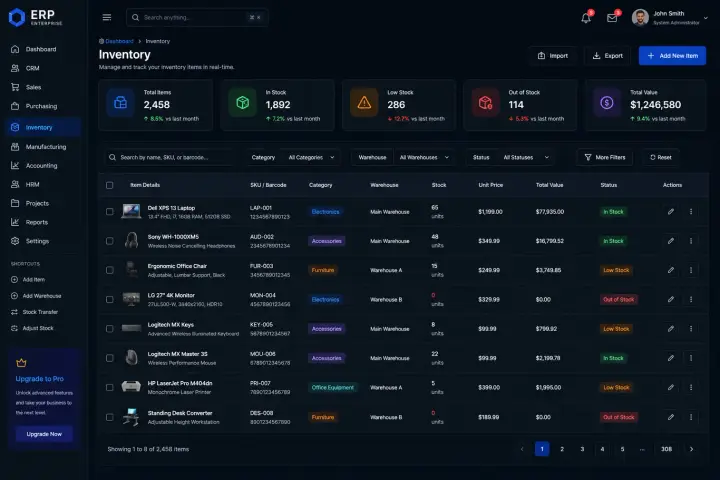Check the Sony WH-1000XM5 row checkbox
Image resolution: width=720 pixels, height=480 pixels.
click(x=109, y=241)
